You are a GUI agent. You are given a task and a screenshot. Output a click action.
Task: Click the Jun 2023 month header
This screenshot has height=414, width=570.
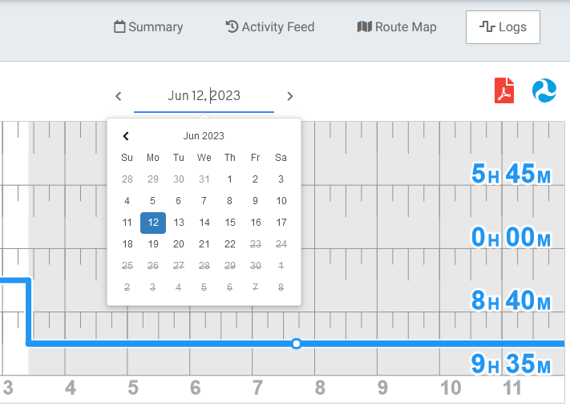(204, 136)
